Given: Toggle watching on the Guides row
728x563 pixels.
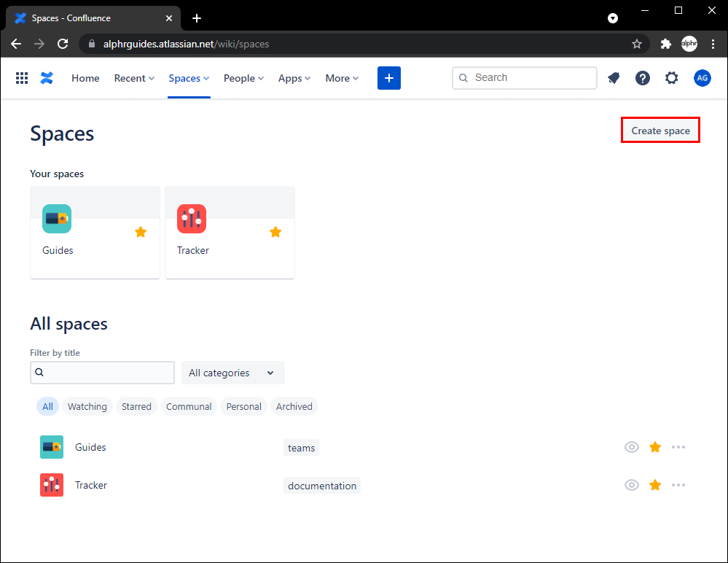Looking at the screenshot, I should [631, 447].
